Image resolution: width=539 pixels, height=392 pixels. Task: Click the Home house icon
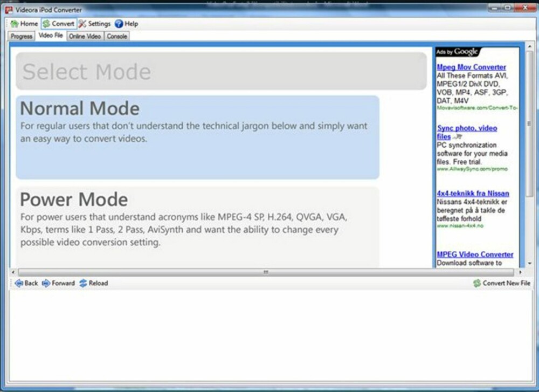[x=15, y=24]
